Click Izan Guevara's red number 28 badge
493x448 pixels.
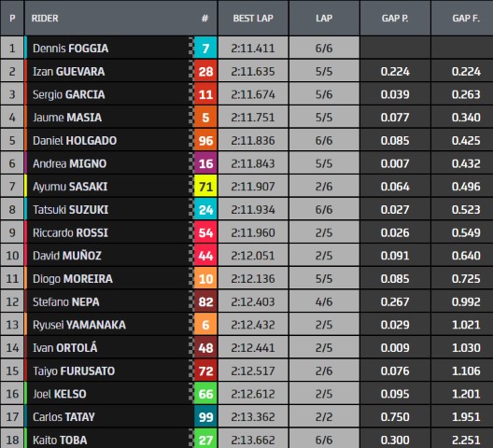(205, 71)
